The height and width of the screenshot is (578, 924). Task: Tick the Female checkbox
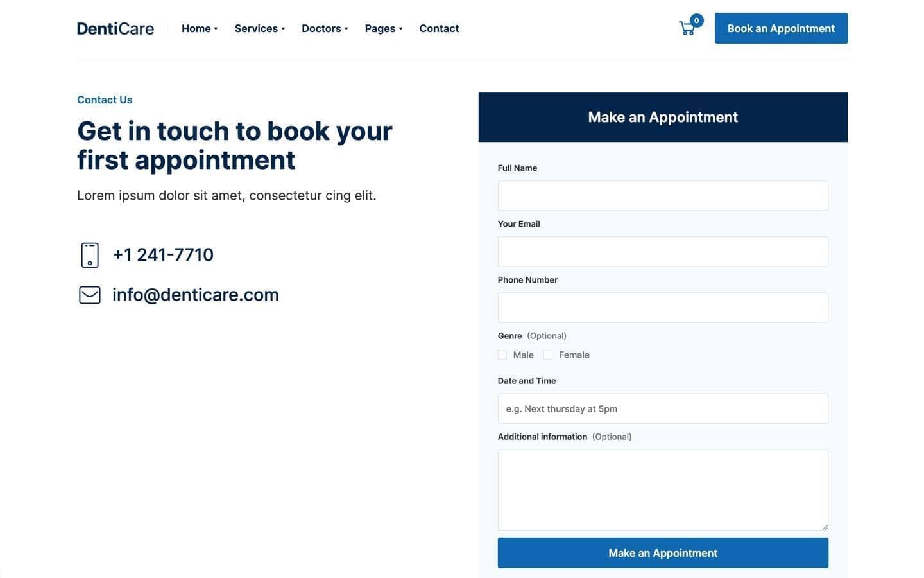pyautogui.click(x=548, y=355)
